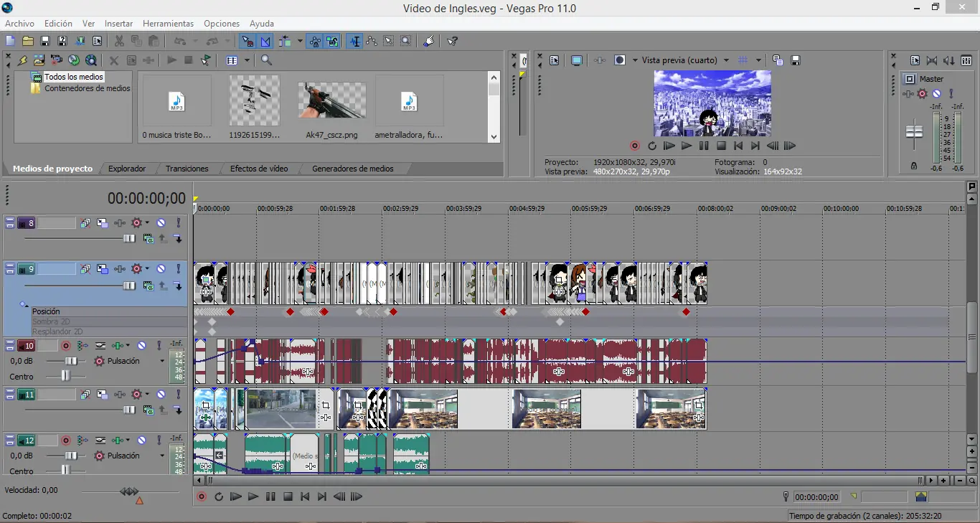
Task: Open the Vista previa (cuarto) quality dropdown
Action: pyautogui.click(x=726, y=60)
